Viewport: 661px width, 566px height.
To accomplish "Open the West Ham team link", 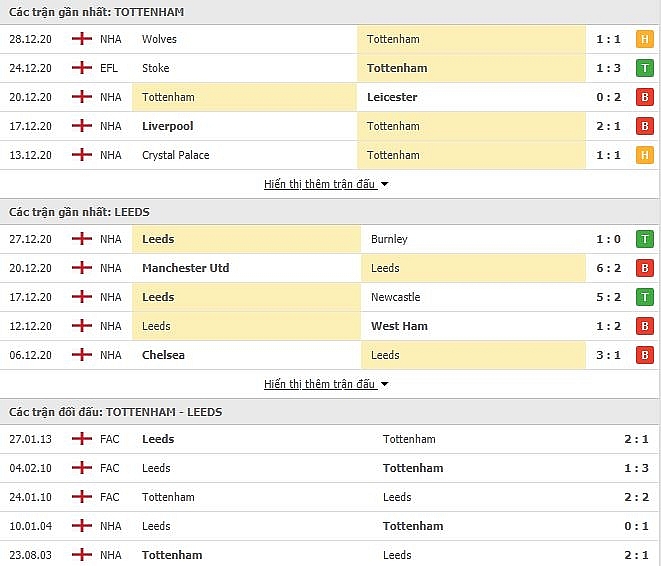I will point(399,326).
